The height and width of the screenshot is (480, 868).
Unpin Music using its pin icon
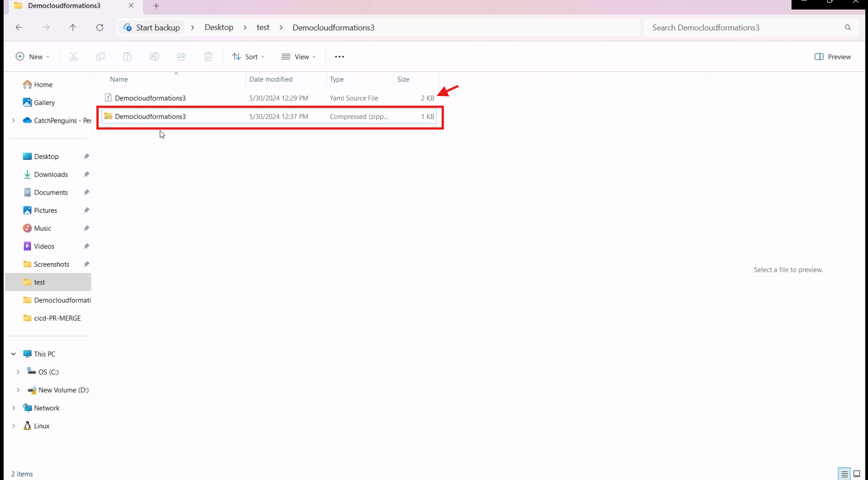click(x=86, y=228)
